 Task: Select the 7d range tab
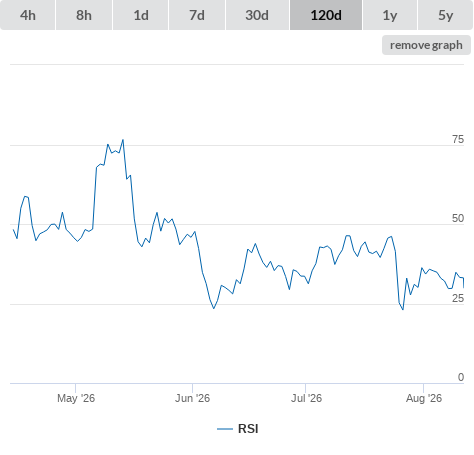pos(197,15)
